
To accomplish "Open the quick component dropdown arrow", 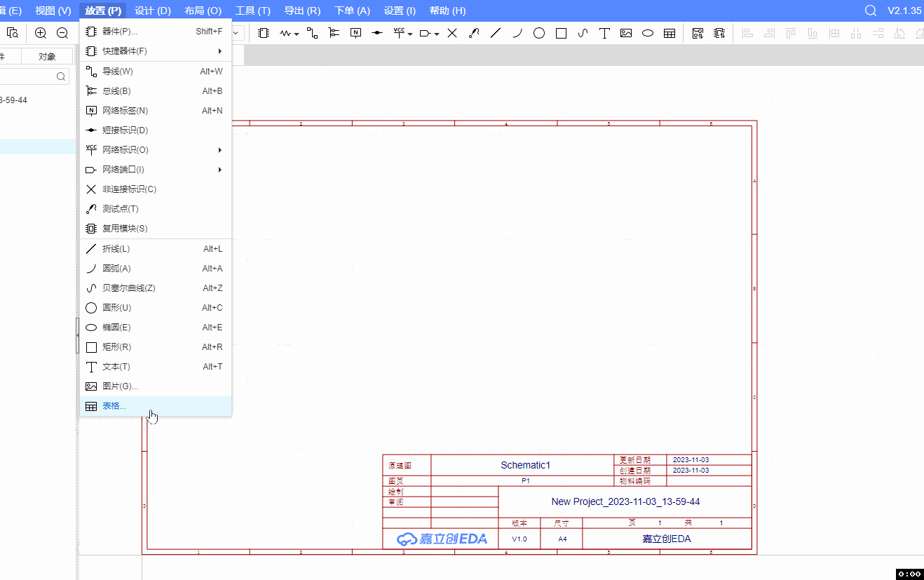I will [x=297, y=34].
